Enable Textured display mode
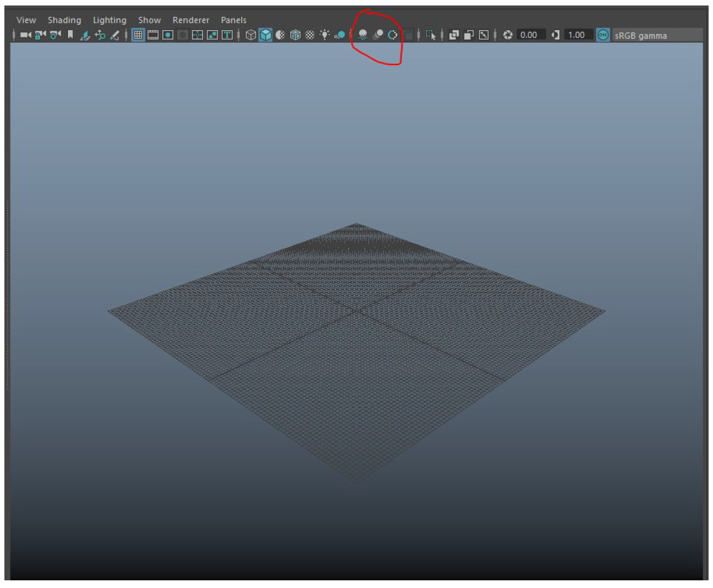The height and width of the screenshot is (588, 713). [294, 35]
